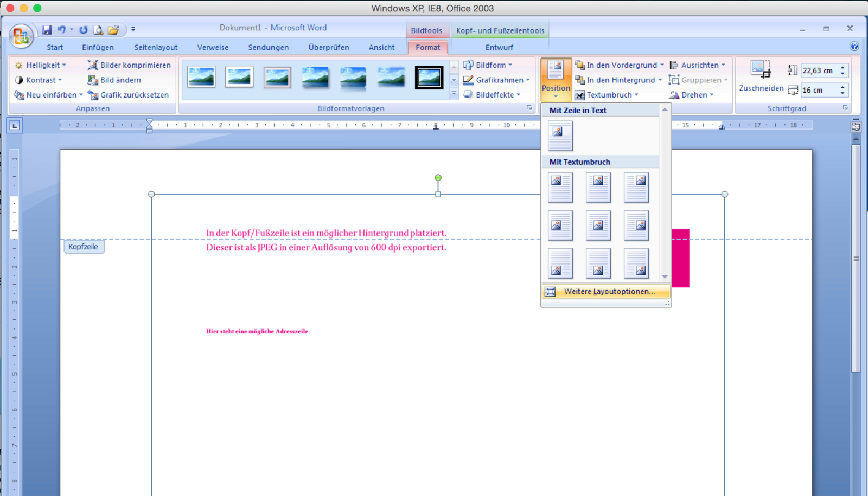Click the Undo arrow icon
Image resolution: width=868 pixels, height=496 pixels.
point(61,30)
